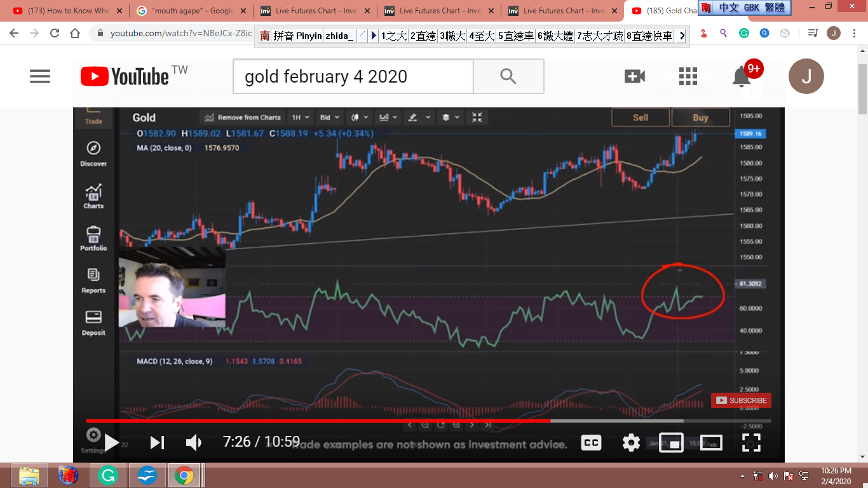Switch to miniplayer mode

coord(671,442)
